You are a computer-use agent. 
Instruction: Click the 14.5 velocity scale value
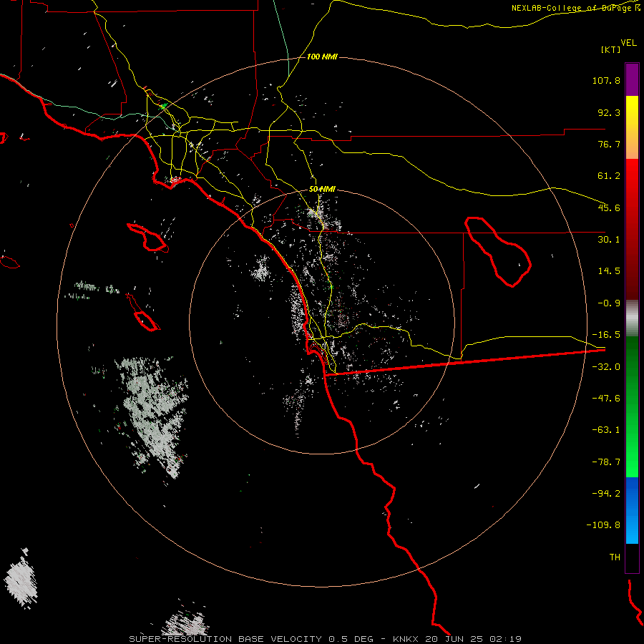coord(609,271)
